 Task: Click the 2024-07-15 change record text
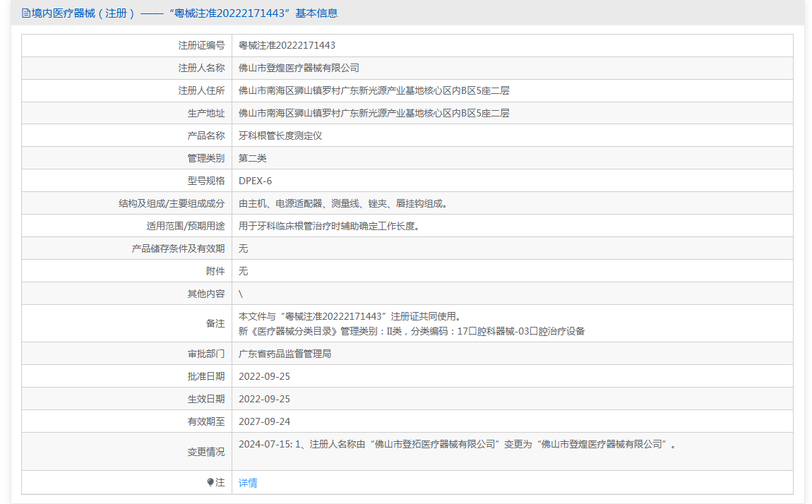pyautogui.click(x=458, y=444)
